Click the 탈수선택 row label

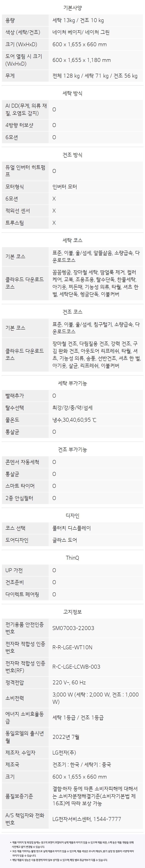click(14, 408)
